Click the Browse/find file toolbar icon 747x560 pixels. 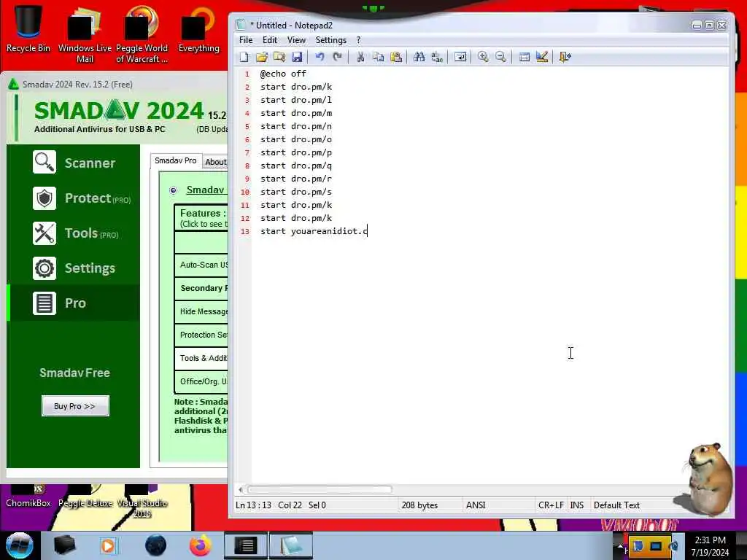tap(279, 57)
